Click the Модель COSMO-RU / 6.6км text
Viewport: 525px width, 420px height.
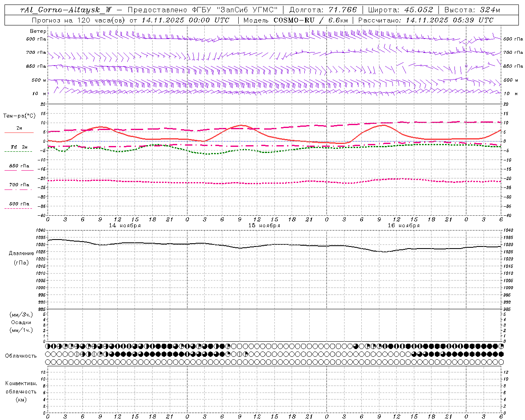[x=295, y=20]
